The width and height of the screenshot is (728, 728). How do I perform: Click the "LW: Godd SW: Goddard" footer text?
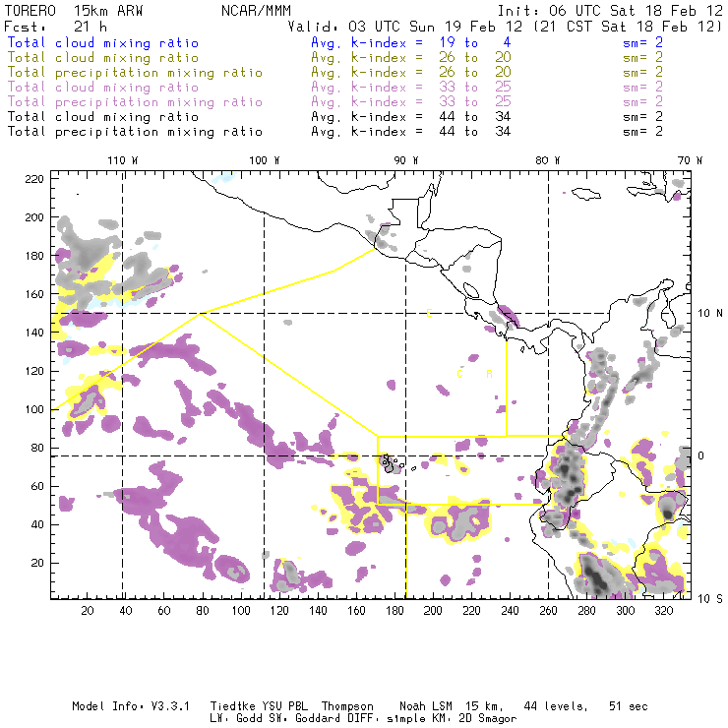pos(278,719)
